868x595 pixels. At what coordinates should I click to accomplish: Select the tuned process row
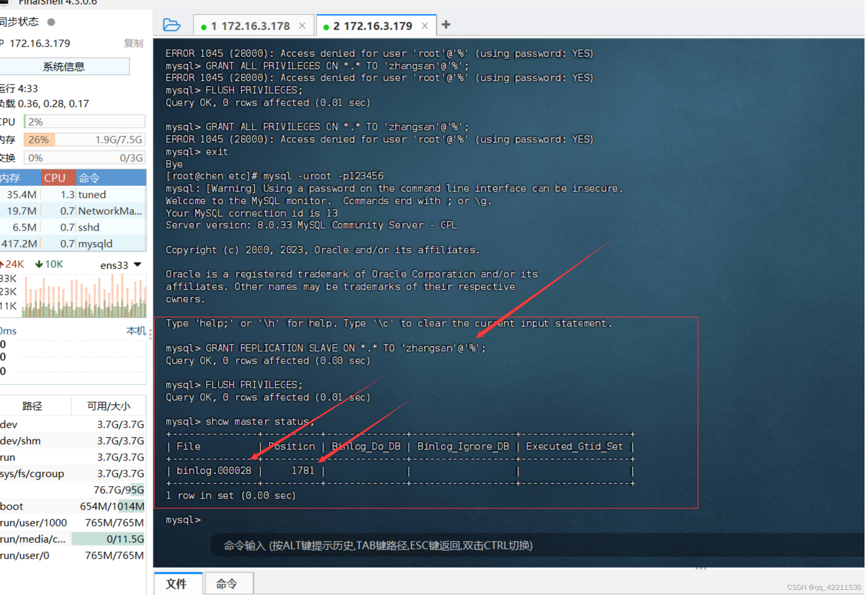73,195
